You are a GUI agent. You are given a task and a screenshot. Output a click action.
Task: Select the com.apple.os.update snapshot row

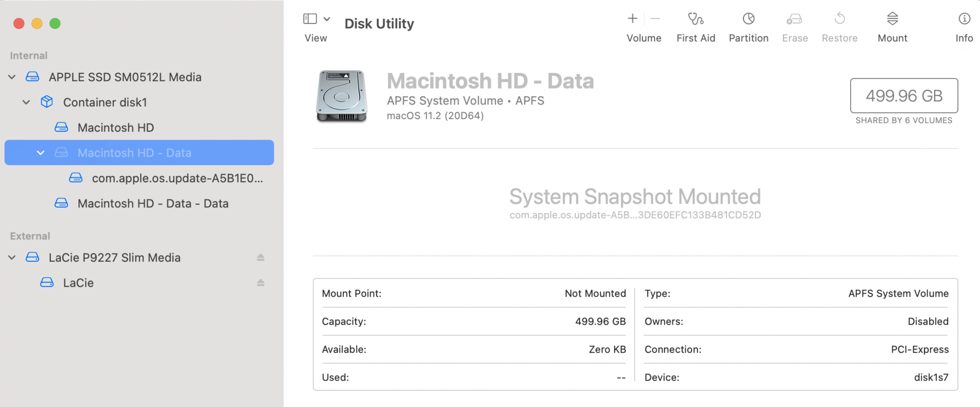coord(139,178)
